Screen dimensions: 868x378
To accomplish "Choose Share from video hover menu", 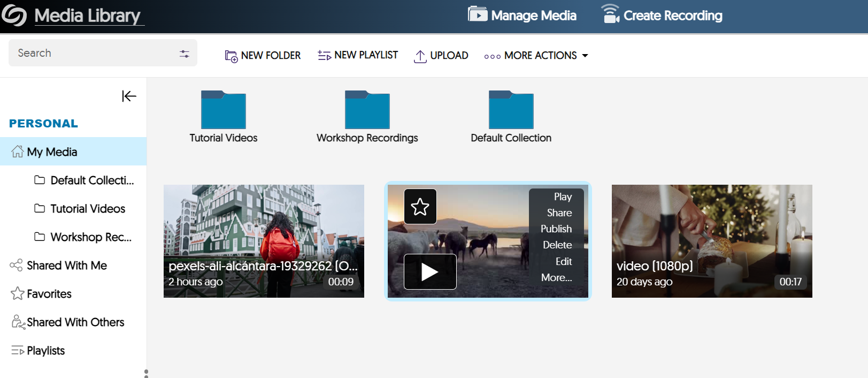I will pos(559,213).
